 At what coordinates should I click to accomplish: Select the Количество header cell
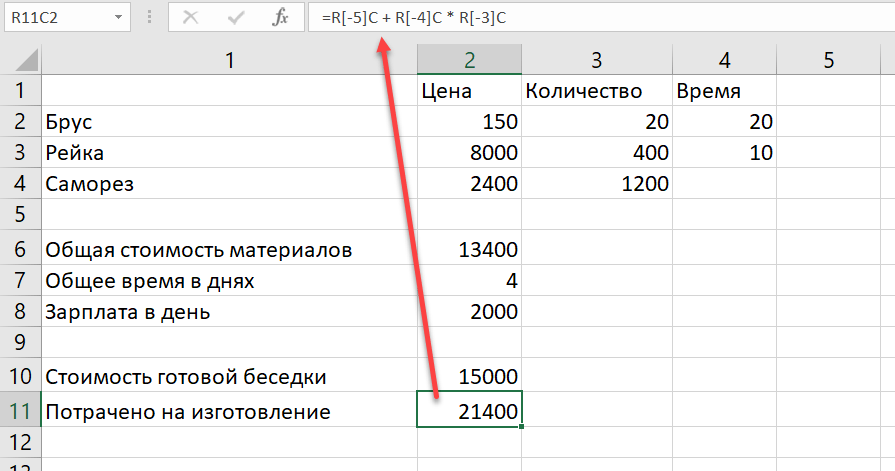tap(596, 91)
